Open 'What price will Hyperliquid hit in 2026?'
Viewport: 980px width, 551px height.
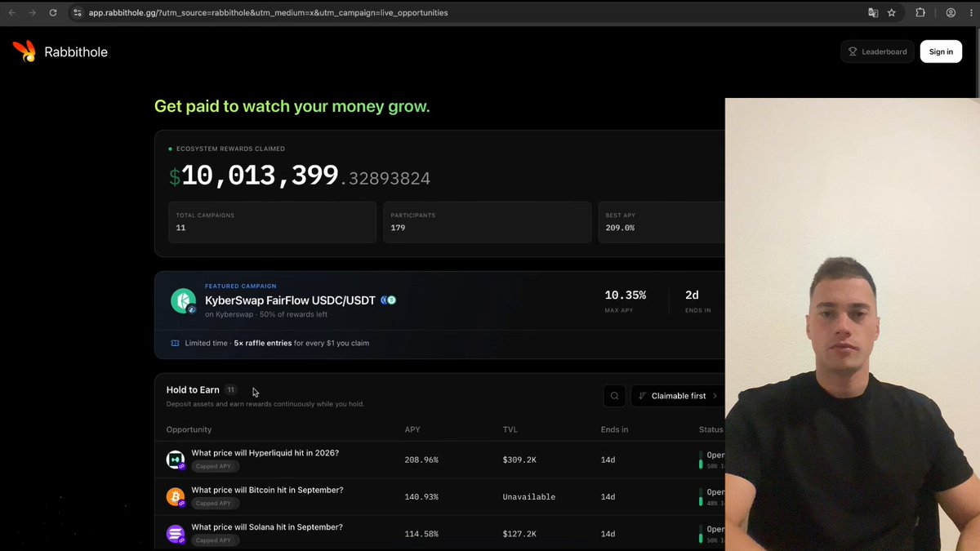coord(265,453)
